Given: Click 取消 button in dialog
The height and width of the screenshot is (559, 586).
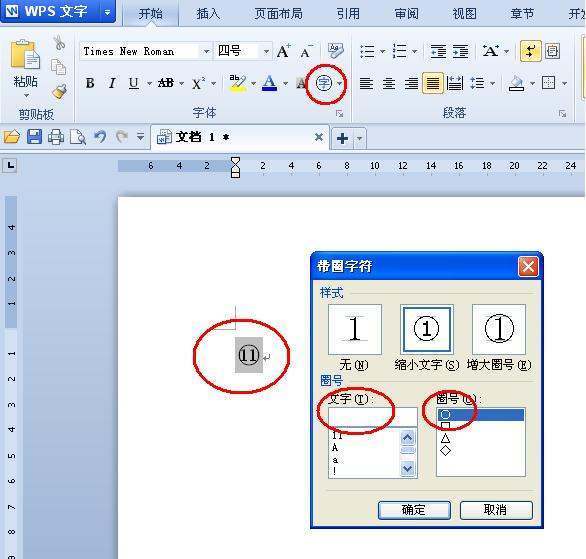Looking at the screenshot, I should pyautogui.click(x=496, y=510).
